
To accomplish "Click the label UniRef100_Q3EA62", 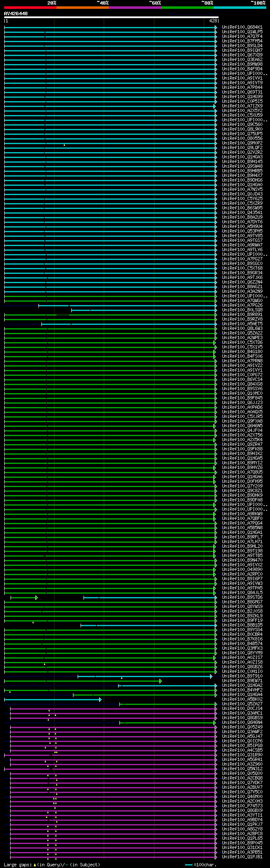I will (242, 59).
